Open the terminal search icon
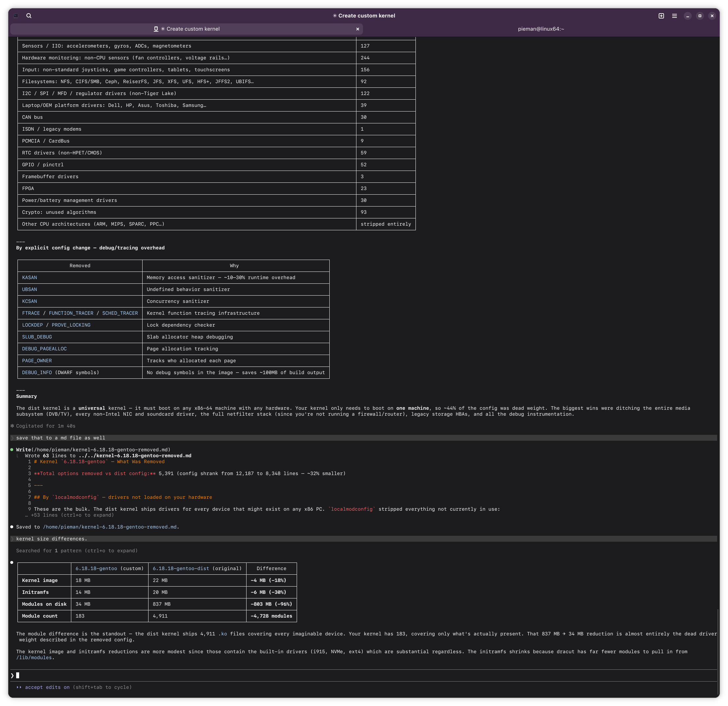The image size is (728, 706). pyautogui.click(x=29, y=16)
